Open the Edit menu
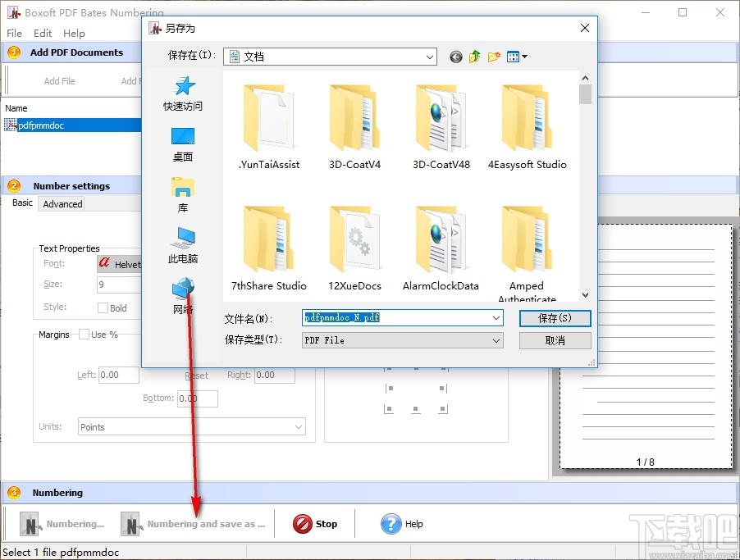Image resolution: width=740 pixels, height=560 pixels. 42,33
